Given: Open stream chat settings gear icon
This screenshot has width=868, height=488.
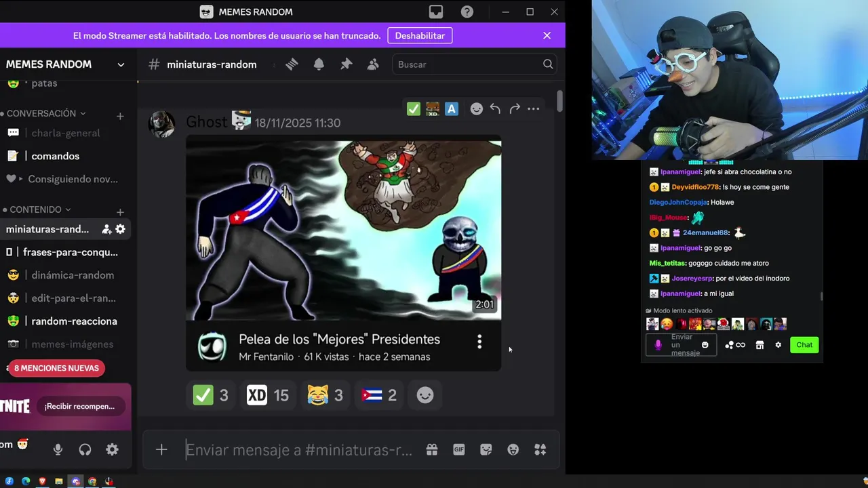Looking at the screenshot, I should click(x=778, y=345).
